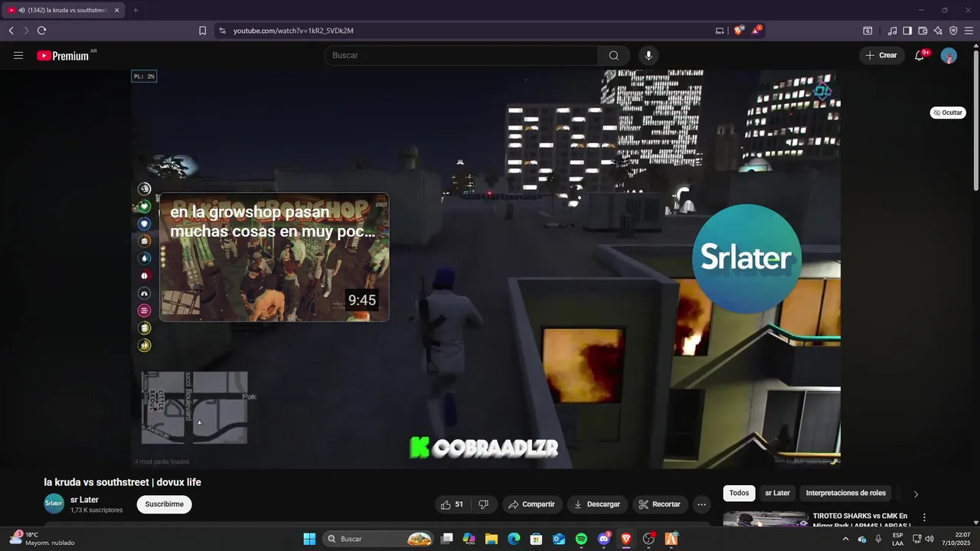
Task: Go back in browser history
Action: (x=11, y=31)
